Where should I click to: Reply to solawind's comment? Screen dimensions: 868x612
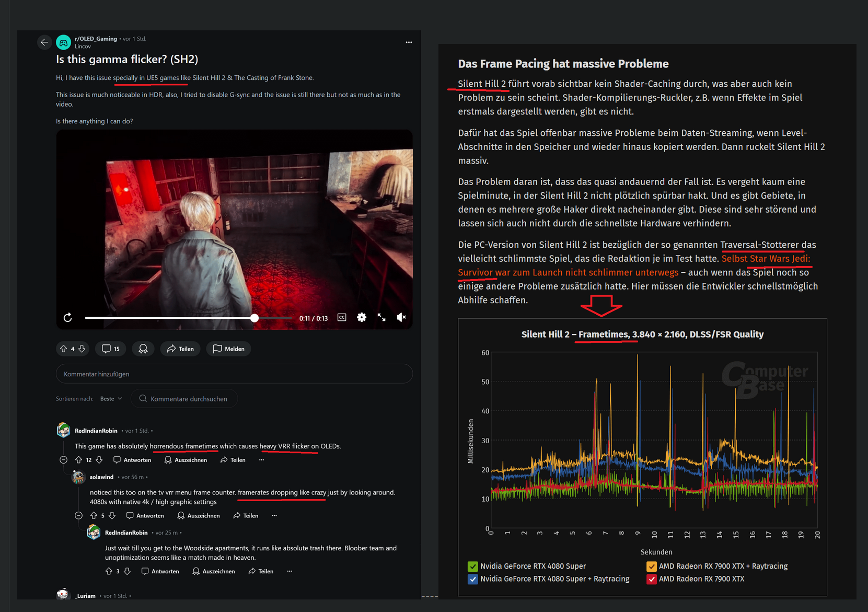click(145, 515)
